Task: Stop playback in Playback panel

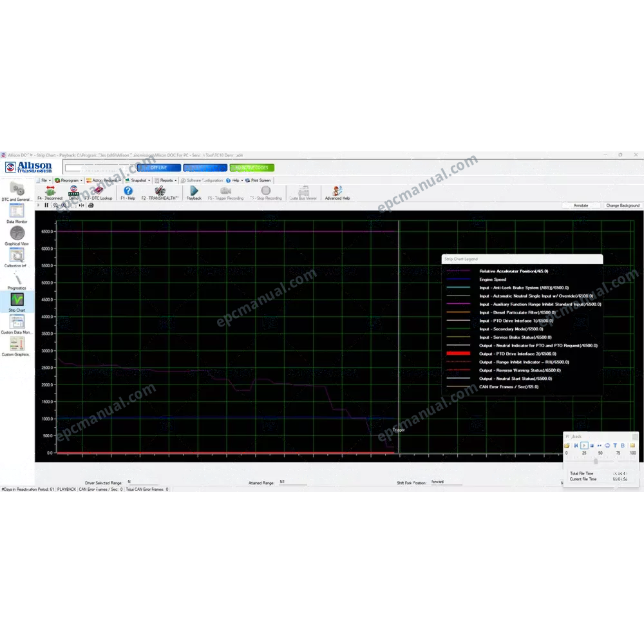Action: tap(592, 446)
